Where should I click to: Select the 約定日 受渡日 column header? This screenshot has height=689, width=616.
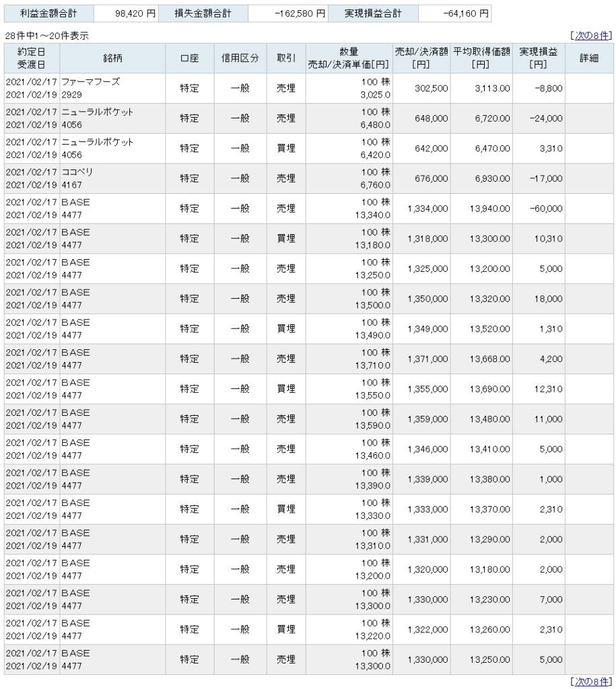pyautogui.click(x=32, y=58)
